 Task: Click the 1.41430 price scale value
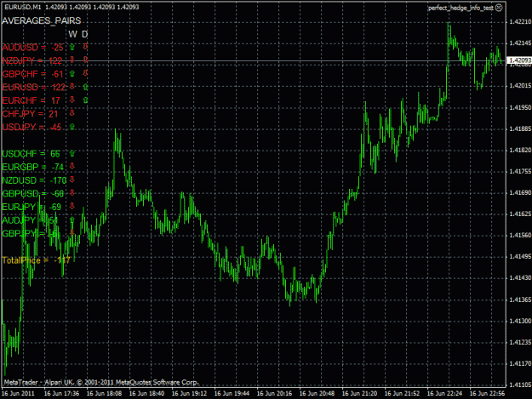(520, 277)
